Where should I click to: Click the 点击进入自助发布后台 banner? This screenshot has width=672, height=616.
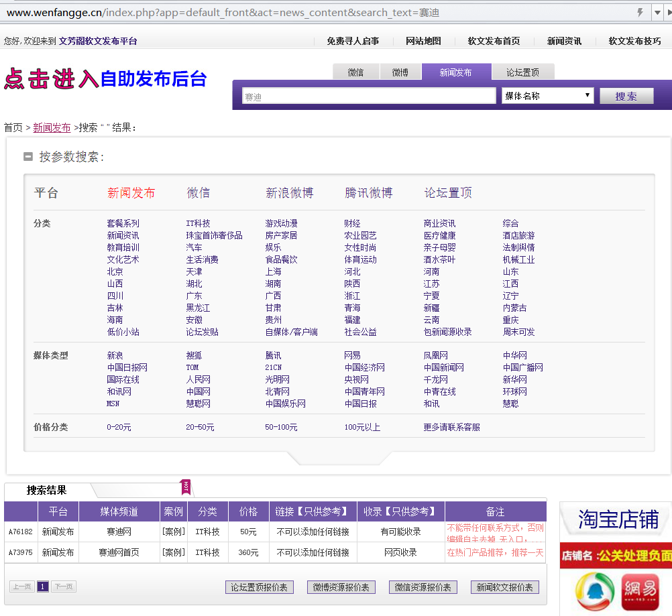point(105,79)
